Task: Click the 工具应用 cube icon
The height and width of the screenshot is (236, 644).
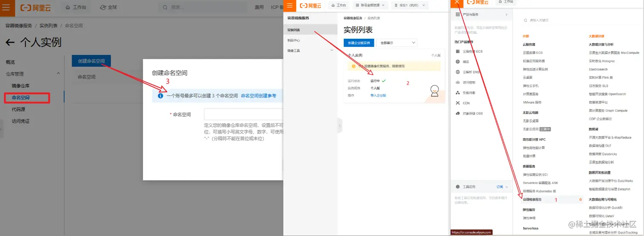Action: click(457, 187)
